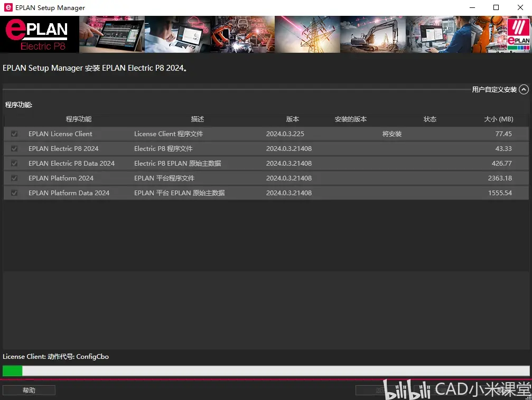Screen dimensions: 532x400
Task: Click the power pylon banner image
Action: 307,34
